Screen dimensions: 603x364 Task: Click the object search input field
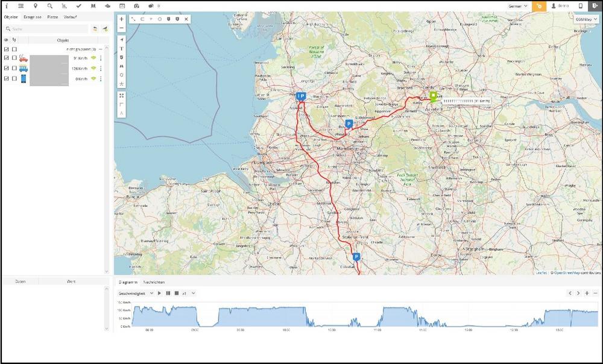47,28
